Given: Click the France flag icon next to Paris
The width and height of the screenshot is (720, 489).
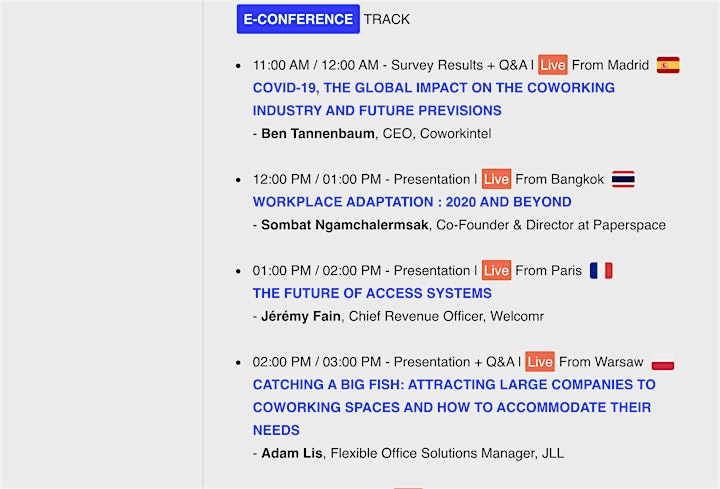Looking at the screenshot, I should (x=601, y=270).
